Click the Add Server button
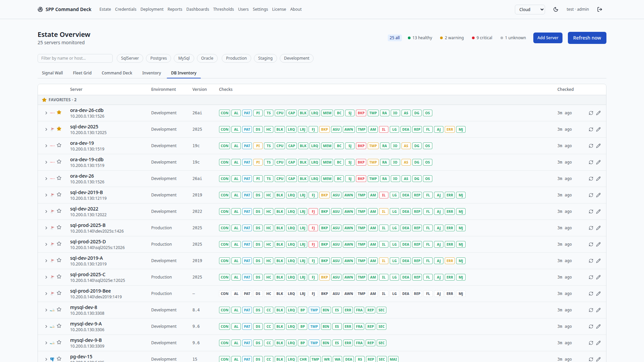Viewport: 644px width, 362px height. coord(548,38)
